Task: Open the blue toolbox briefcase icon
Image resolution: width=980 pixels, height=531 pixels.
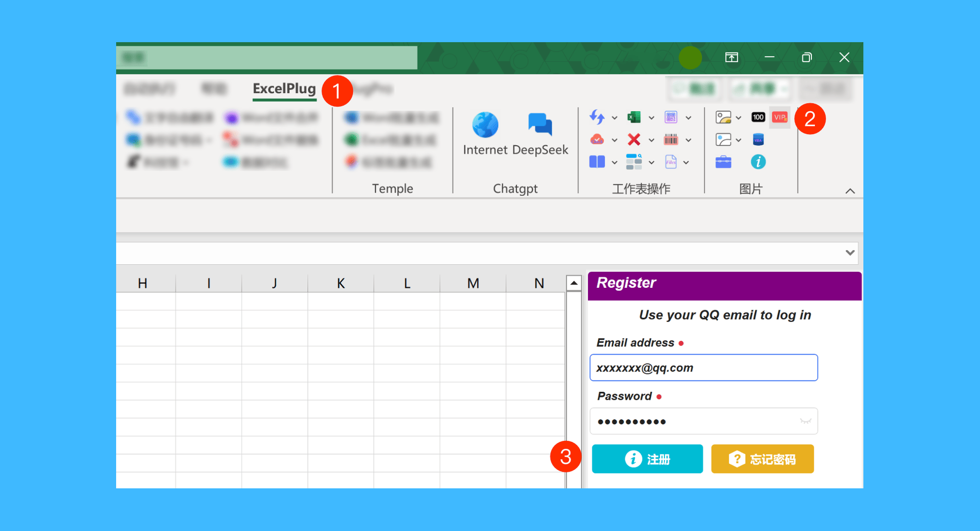Action: click(723, 162)
